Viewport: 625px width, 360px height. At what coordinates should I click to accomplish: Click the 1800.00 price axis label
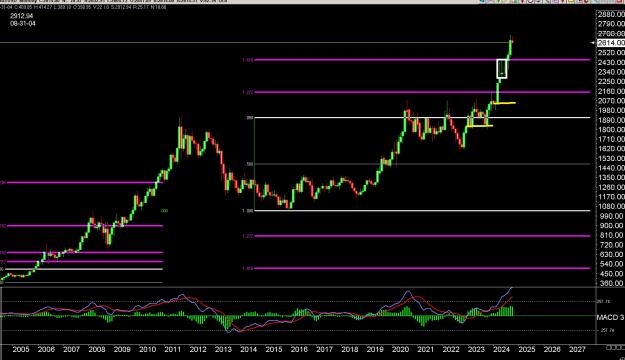point(611,129)
